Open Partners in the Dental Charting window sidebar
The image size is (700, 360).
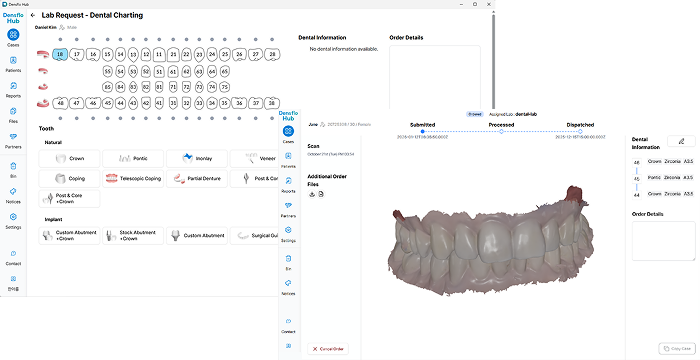pyautogui.click(x=13, y=140)
